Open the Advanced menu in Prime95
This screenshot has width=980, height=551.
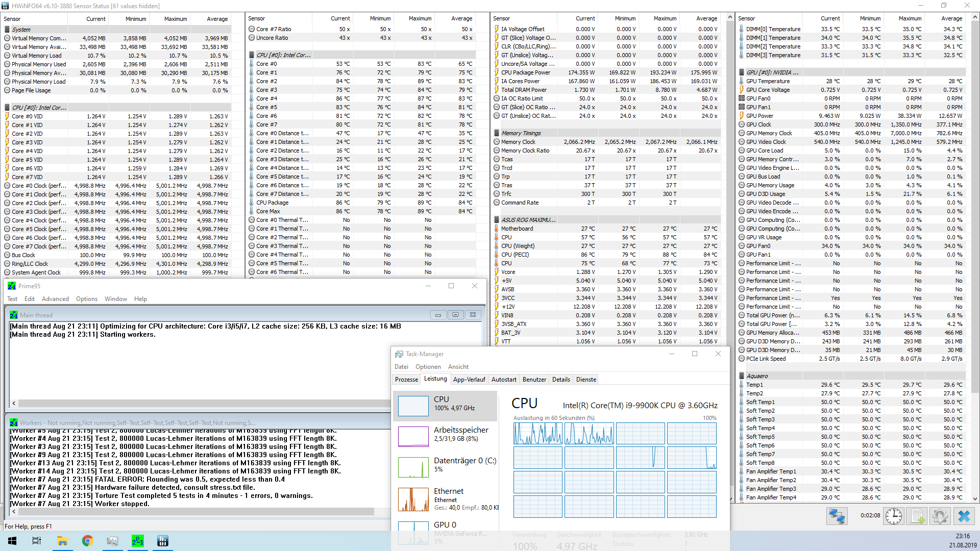(x=55, y=299)
